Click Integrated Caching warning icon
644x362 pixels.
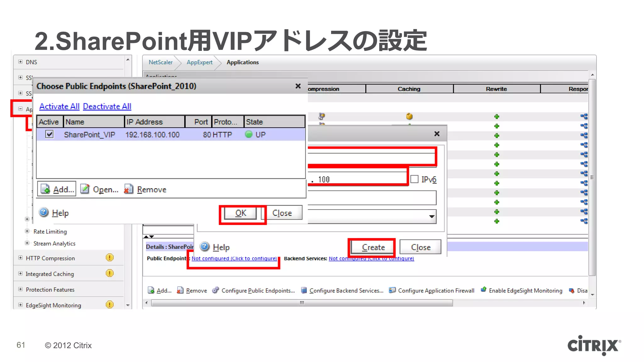(x=109, y=273)
